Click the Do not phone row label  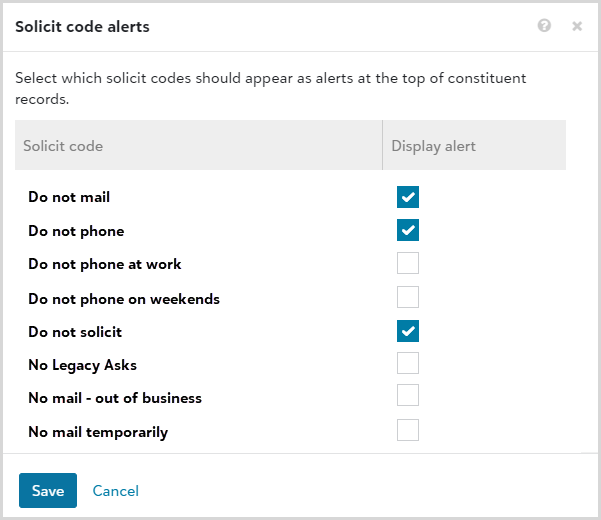coord(76,231)
